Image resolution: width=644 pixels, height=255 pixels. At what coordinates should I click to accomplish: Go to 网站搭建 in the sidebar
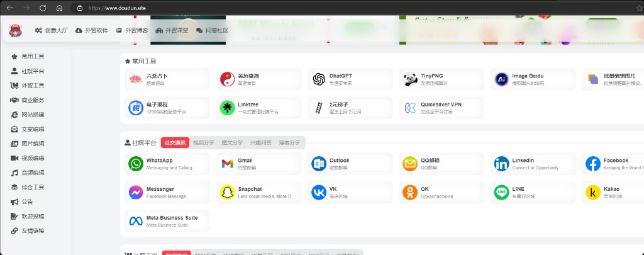[x=28, y=115]
